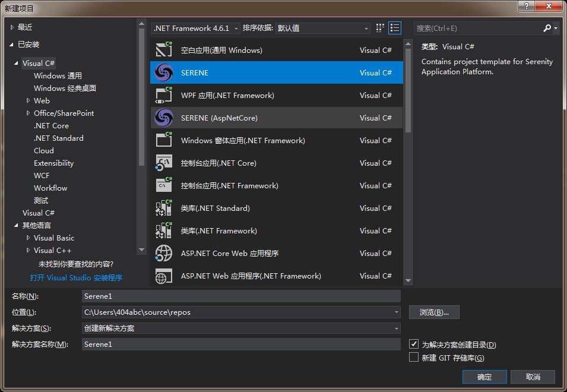This screenshot has width=567, height=392.
Task: Switch to medium icons list view
Action: tap(394, 28)
